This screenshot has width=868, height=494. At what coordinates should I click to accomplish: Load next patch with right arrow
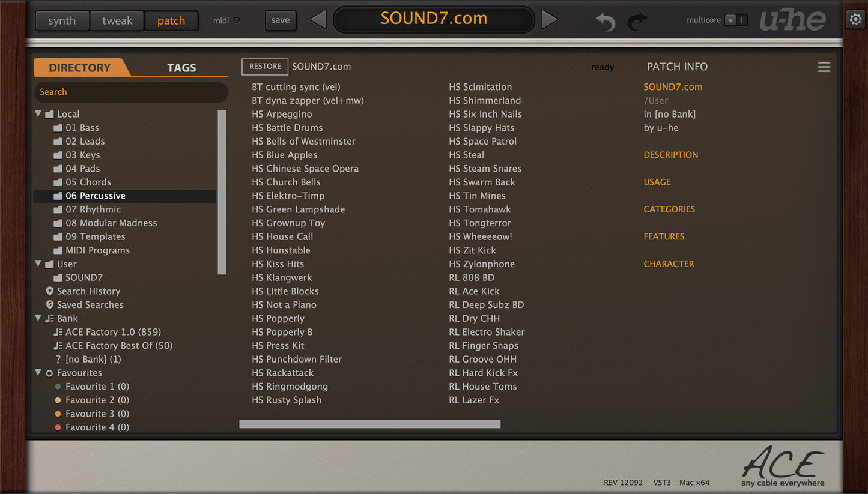(549, 20)
